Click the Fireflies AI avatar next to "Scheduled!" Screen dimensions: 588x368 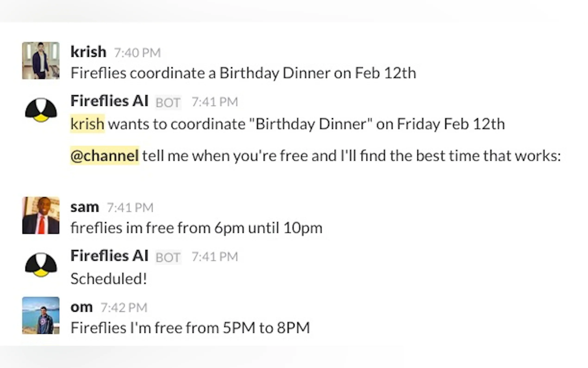41,265
